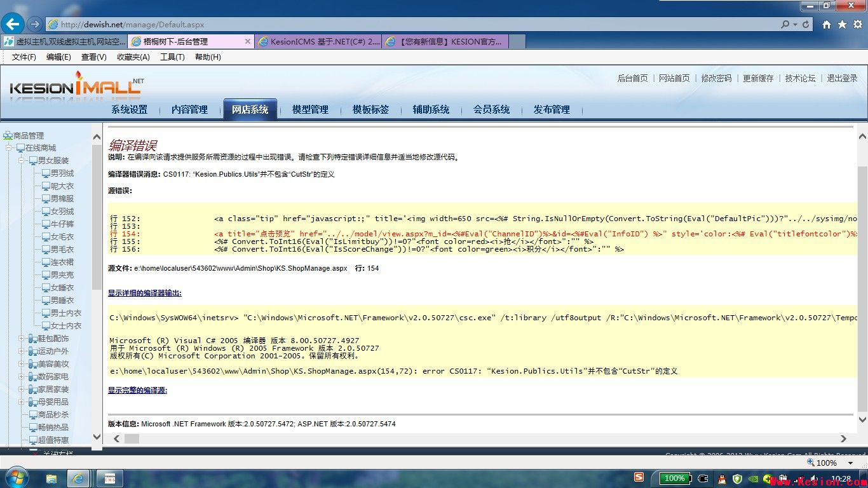Collapse the 男女服装 tree node
Screen dimensions: 868x488
[22, 161]
